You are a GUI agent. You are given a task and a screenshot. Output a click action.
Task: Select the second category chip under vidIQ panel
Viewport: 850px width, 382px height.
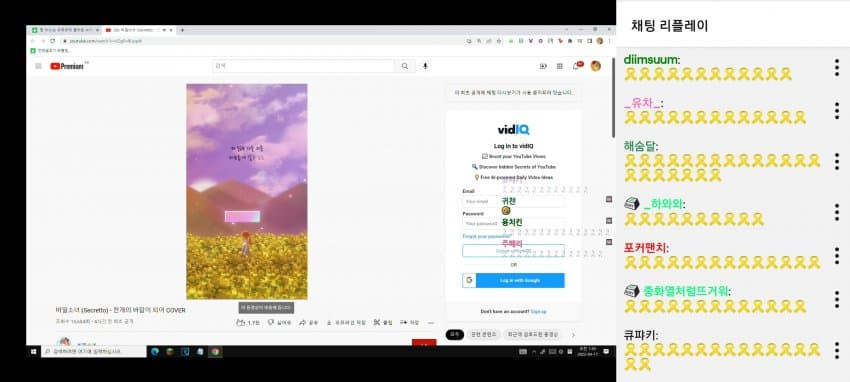coord(483,335)
